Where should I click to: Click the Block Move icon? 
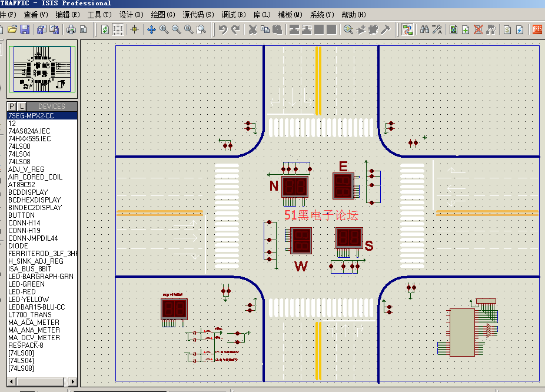[307, 29]
